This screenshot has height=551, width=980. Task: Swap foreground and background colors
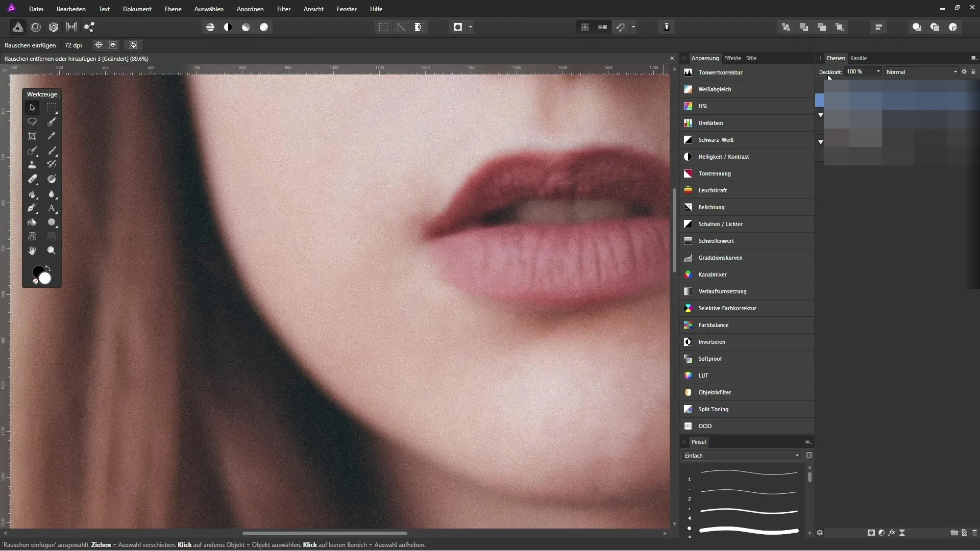(48, 268)
